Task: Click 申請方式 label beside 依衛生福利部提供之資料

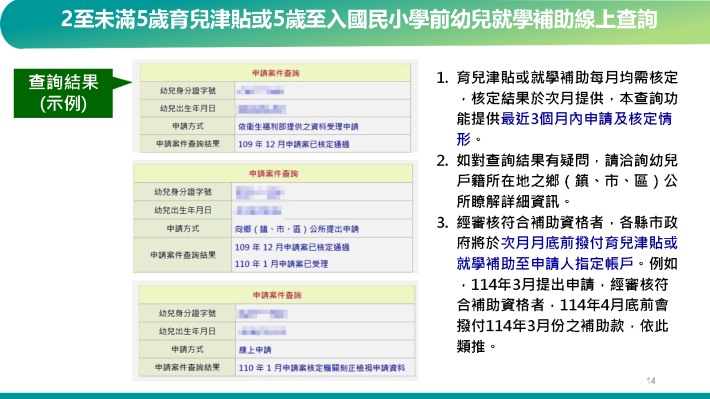Action: 187,126
